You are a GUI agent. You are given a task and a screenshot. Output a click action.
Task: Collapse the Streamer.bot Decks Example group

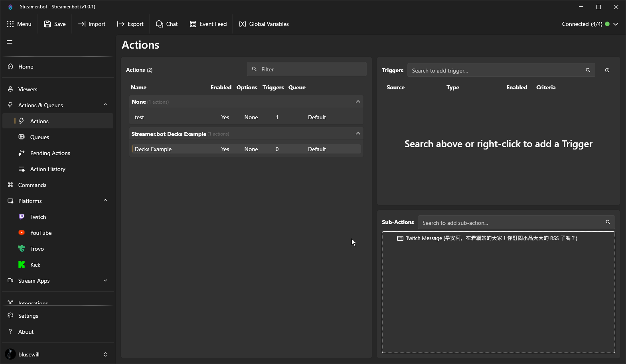[357, 134]
